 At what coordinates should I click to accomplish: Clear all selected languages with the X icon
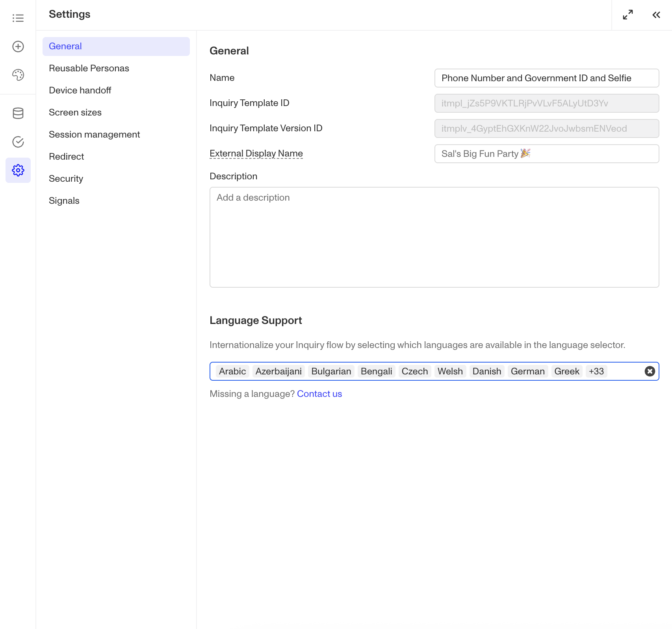[650, 371]
